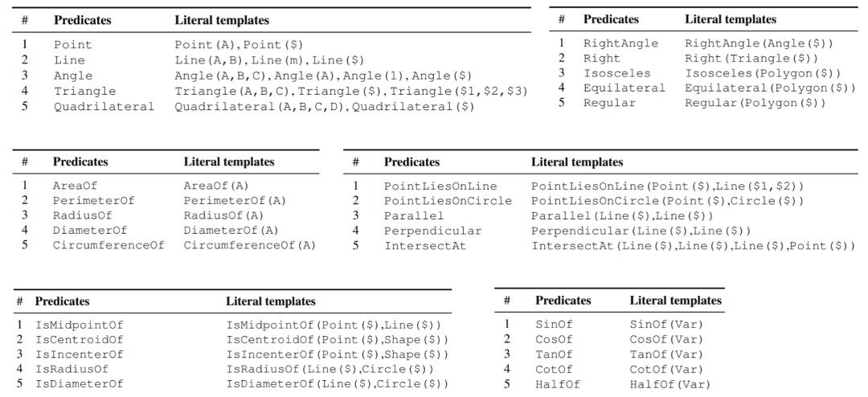Select the Point(A),Point($) literal template
Viewport: 868px width, 397px height.
pos(239,45)
